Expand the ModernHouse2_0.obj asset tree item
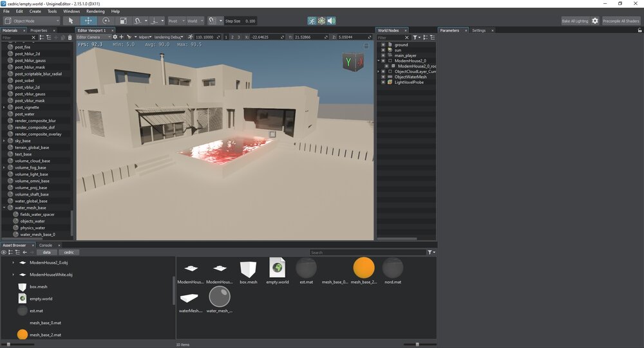 [x=13, y=262]
